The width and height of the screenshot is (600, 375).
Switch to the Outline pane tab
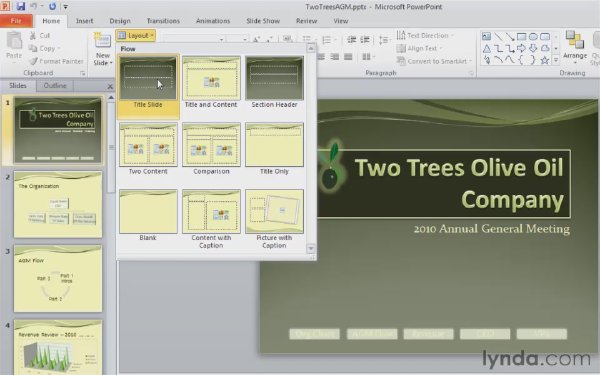click(55, 85)
